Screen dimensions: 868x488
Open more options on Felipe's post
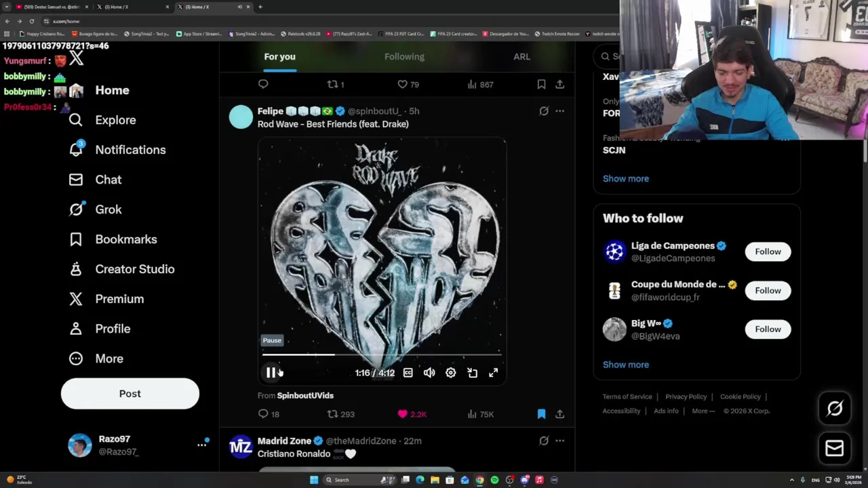click(x=559, y=111)
